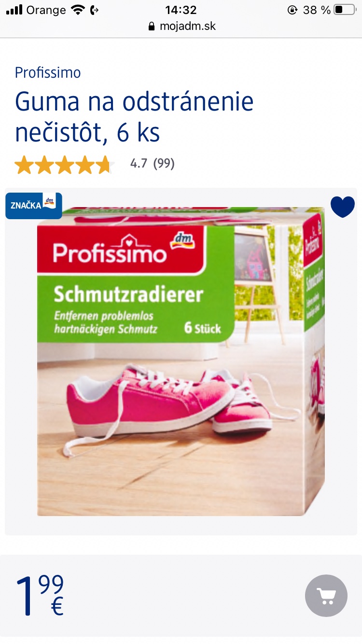Tap the call forwarding icon beside Wi-Fi
362x644 pixels.
click(x=95, y=10)
